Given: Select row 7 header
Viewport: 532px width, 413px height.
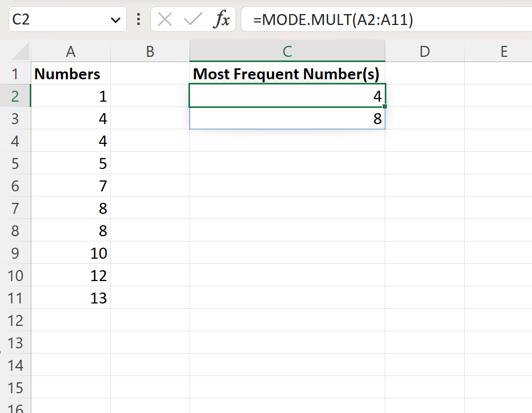Looking at the screenshot, I should 15,209.
